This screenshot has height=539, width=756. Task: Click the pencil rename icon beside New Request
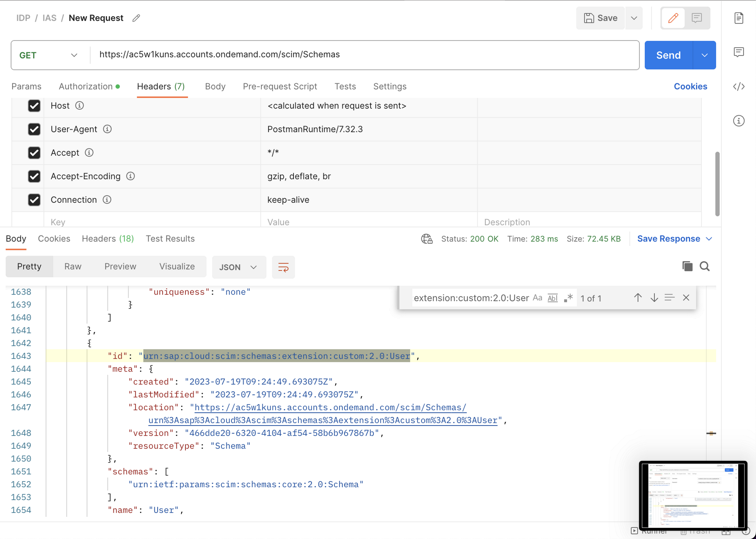tap(136, 18)
